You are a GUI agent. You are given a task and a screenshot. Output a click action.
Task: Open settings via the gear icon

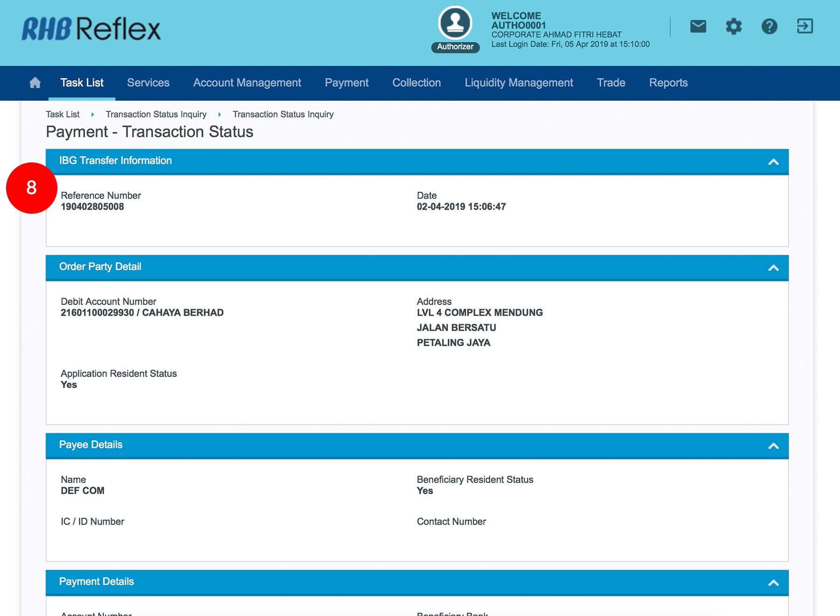coord(734,26)
